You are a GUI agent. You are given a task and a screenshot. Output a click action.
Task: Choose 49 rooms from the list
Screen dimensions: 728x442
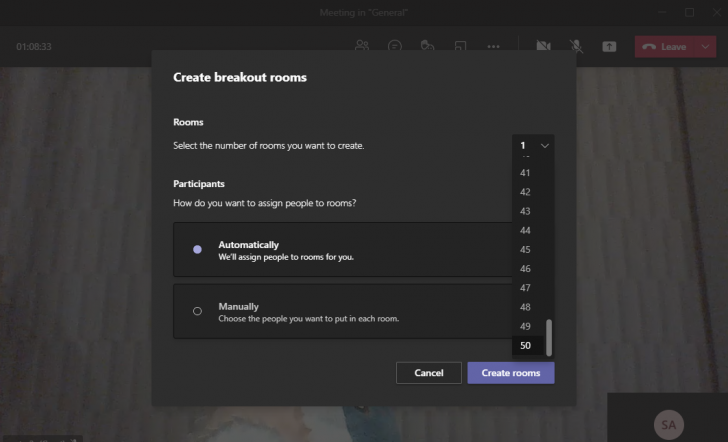pyautogui.click(x=528, y=326)
